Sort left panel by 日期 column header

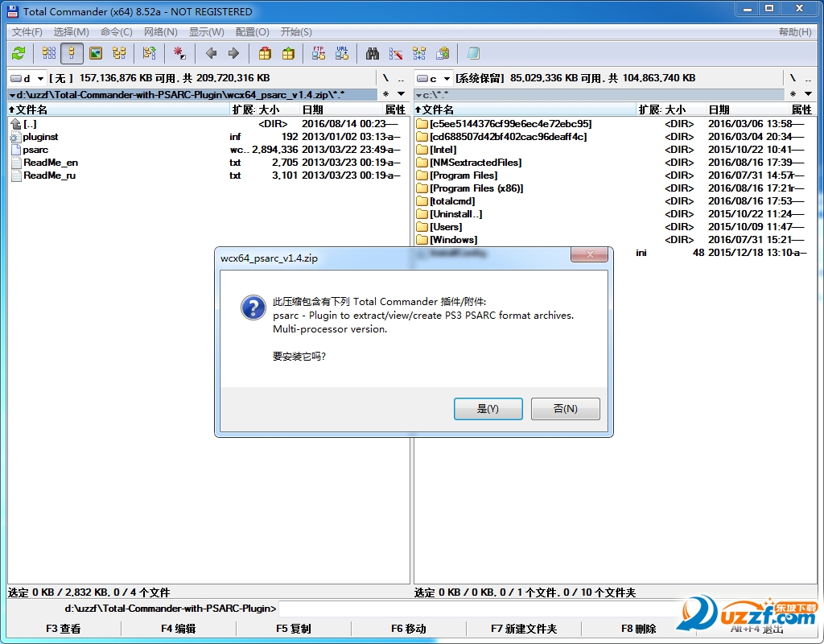pos(341,109)
